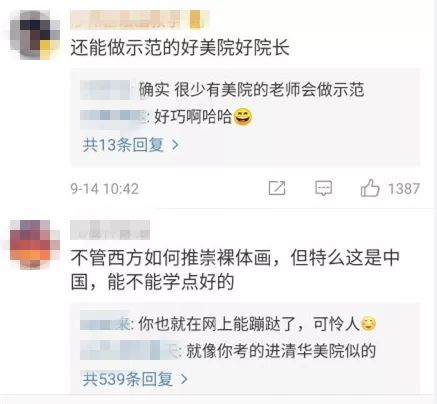
Task: Tap the comment 还能做示范的好美院好院长
Action: 180,48
